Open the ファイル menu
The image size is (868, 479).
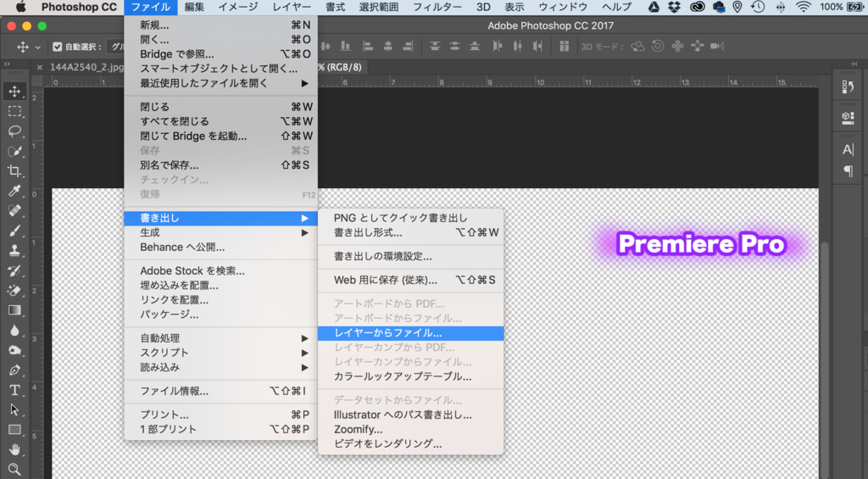pos(151,7)
